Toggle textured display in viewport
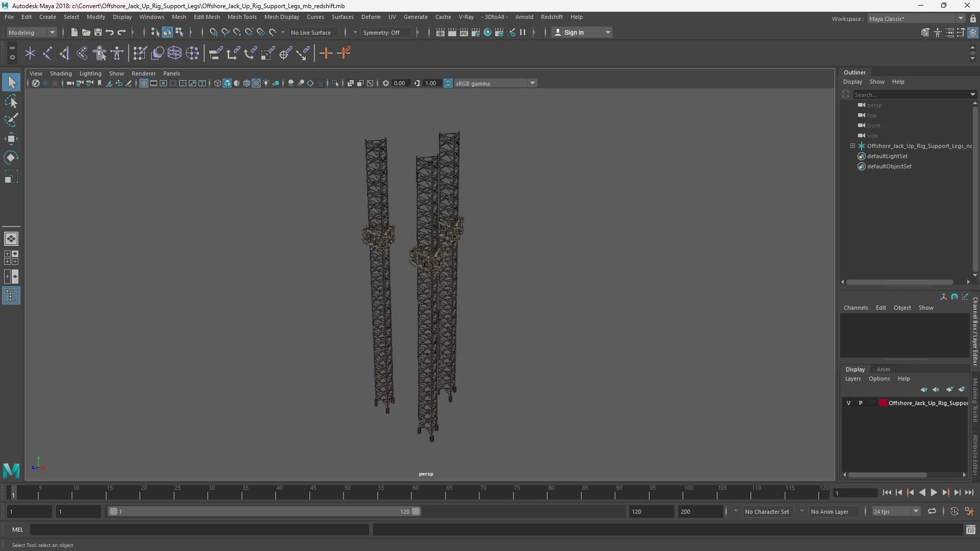 [256, 83]
